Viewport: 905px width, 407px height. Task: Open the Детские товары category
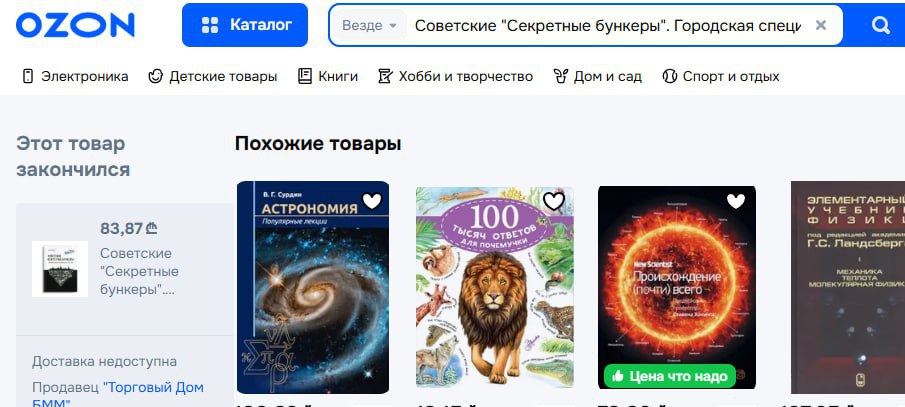[x=212, y=76]
